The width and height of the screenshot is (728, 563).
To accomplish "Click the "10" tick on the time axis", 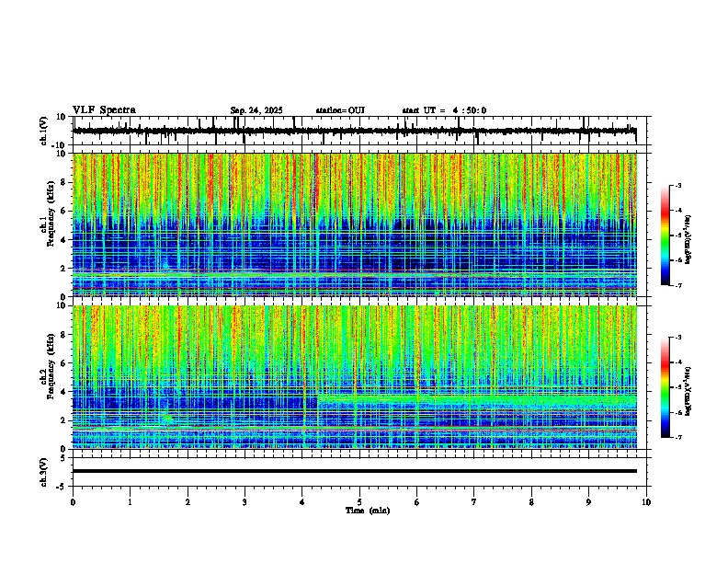I will 646,502.
